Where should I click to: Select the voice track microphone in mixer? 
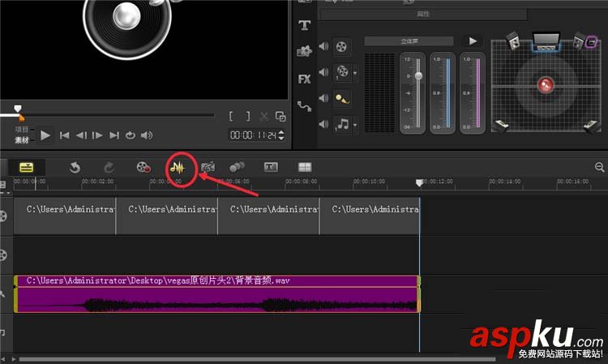point(342,99)
